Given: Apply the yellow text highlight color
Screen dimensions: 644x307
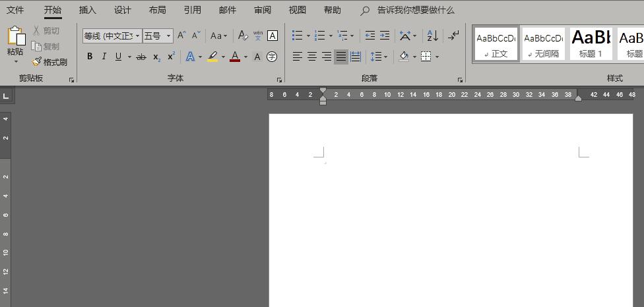Looking at the screenshot, I should pos(212,57).
